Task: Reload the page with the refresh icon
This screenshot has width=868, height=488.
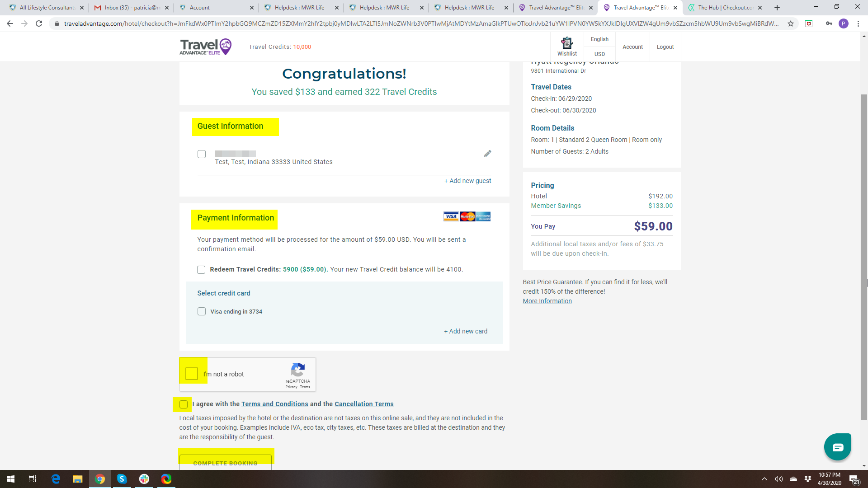Action: coord(39,23)
